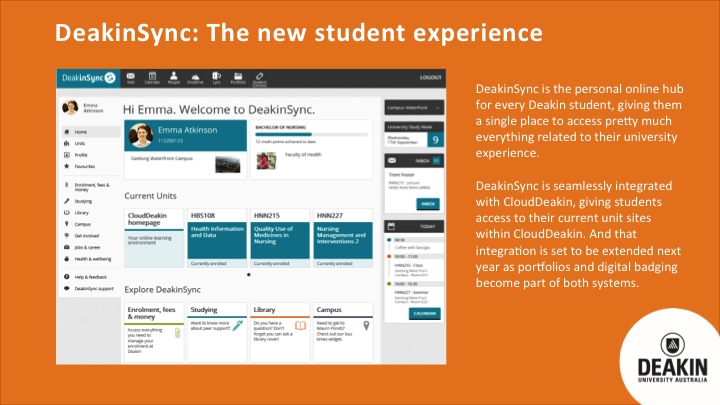Screen dimensions: 720x405
Task: Click the Geelong Waterfront Campus thumbnail
Action: click(x=228, y=164)
